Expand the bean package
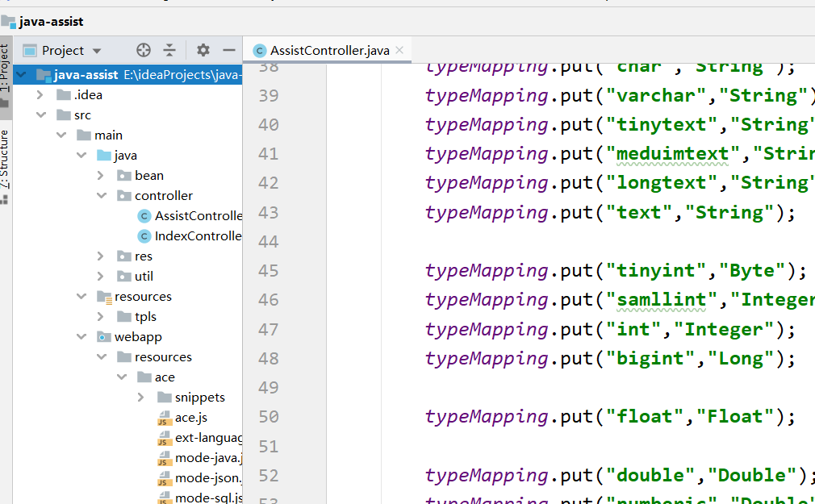The height and width of the screenshot is (504, 815). 100,176
